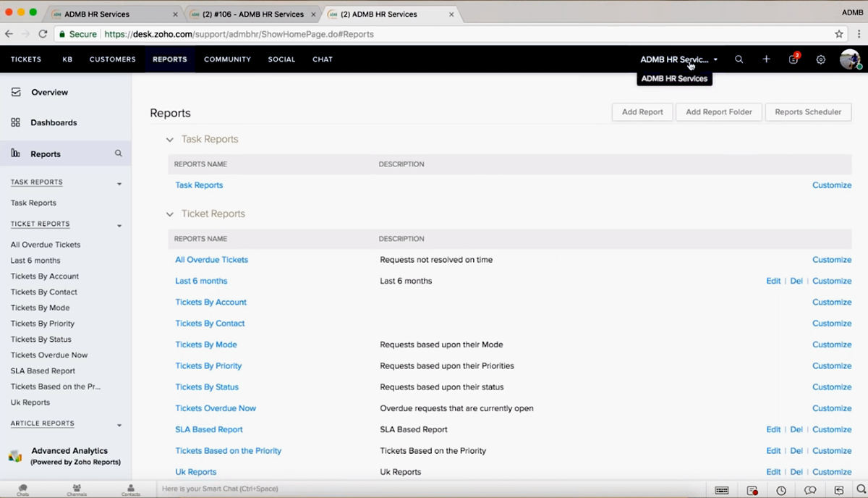The image size is (868, 498).
Task: Open the Tickets By Priority report link
Action: pos(208,366)
